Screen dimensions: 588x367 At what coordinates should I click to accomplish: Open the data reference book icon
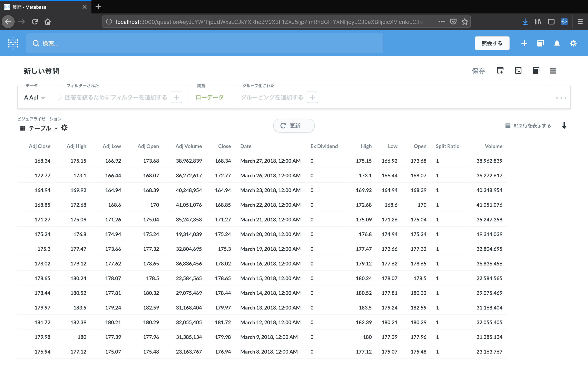[536, 71]
